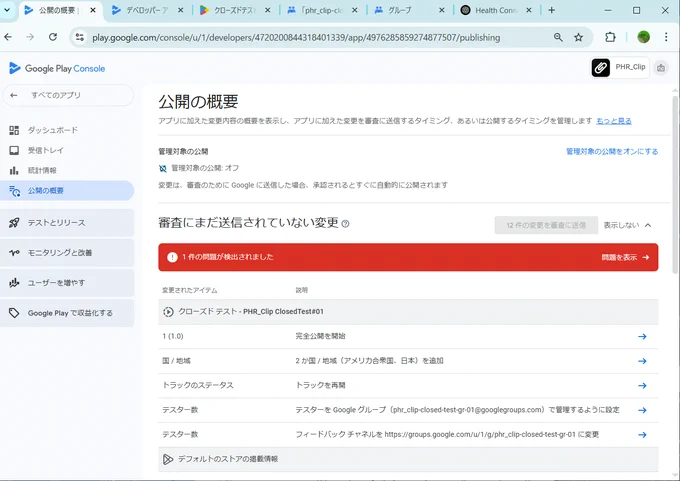
Task: Click the zoom magnifier icon in address bar
Action: pos(558,38)
